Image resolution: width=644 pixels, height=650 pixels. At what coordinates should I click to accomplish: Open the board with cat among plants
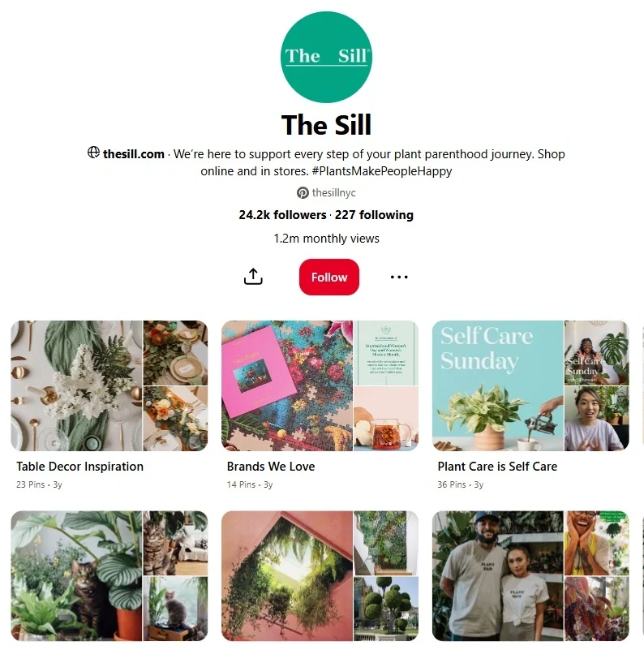[109, 576]
